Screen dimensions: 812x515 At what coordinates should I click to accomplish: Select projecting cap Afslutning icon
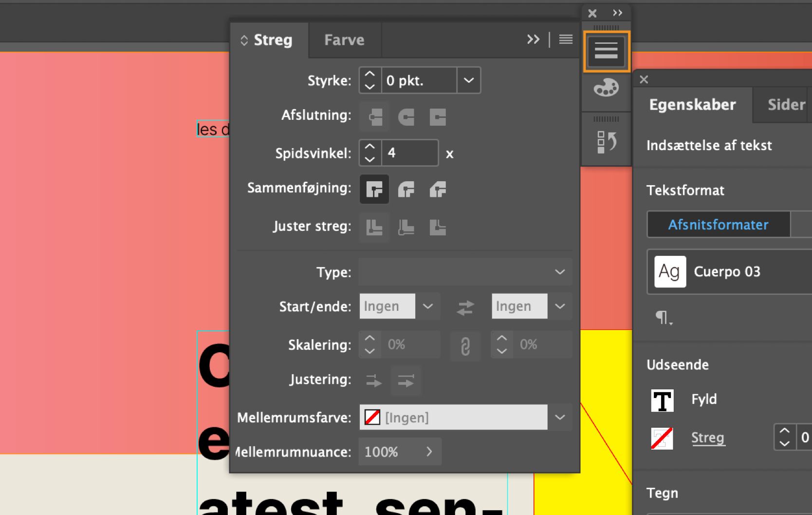[x=438, y=117]
